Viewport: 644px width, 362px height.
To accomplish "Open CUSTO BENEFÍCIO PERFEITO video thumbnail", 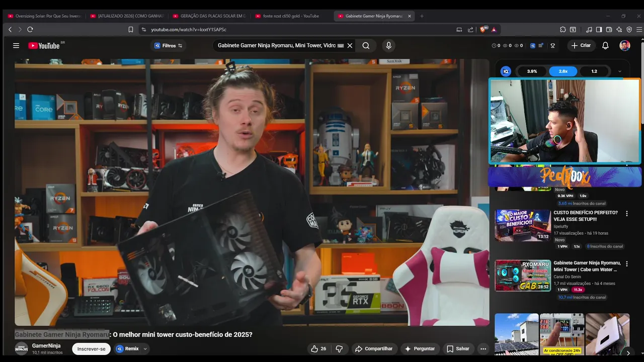I will [x=523, y=225].
